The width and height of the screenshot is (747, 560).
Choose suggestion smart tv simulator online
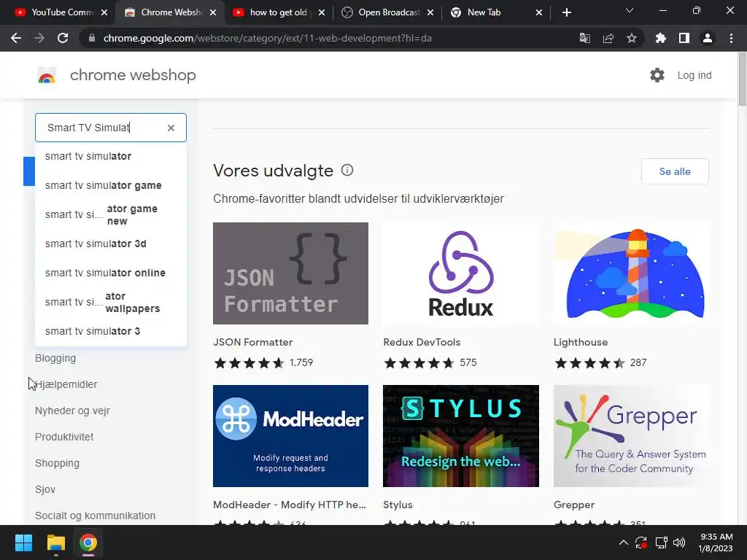click(111, 273)
